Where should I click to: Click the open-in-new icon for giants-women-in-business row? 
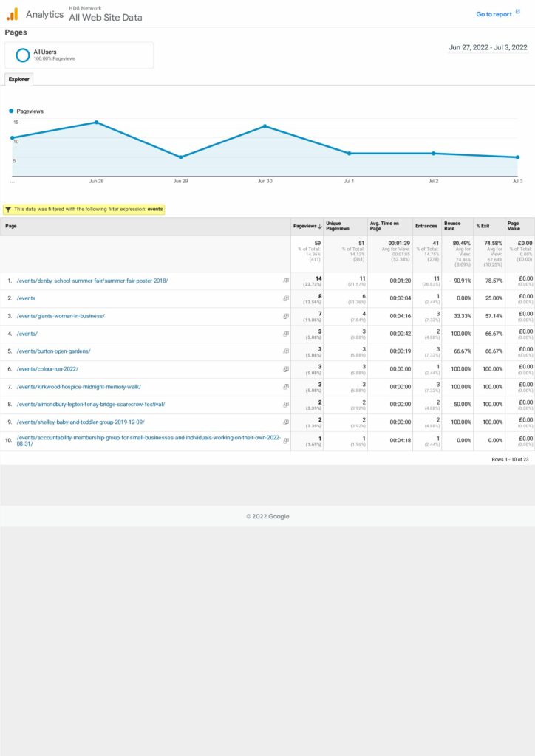click(285, 316)
